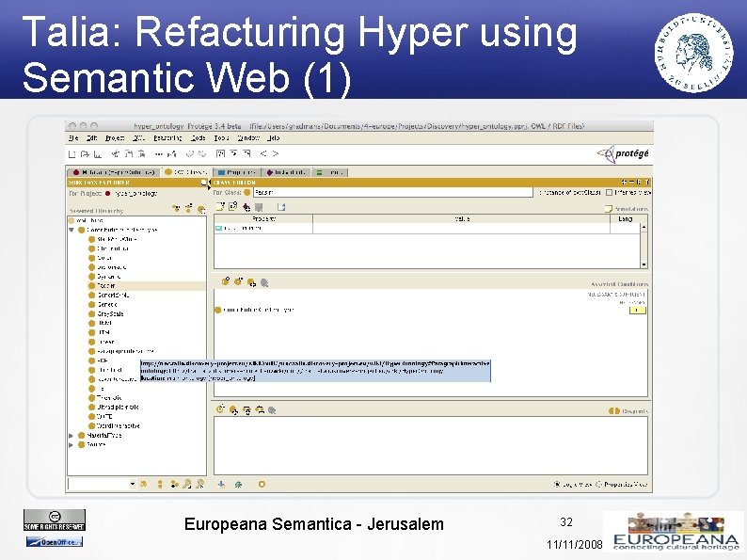Click the add annotation property icon
The image size is (747, 560).
[233, 207]
